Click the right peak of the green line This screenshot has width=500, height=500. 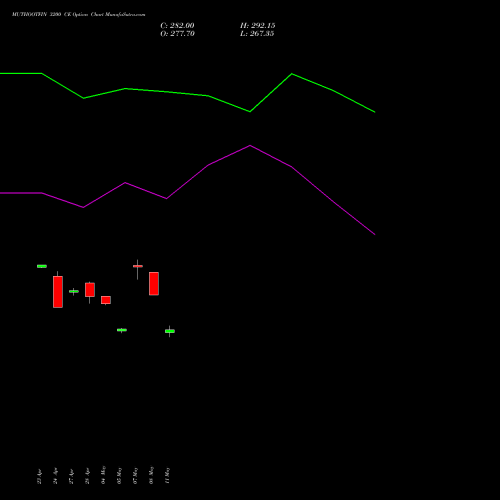[x=292, y=74]
